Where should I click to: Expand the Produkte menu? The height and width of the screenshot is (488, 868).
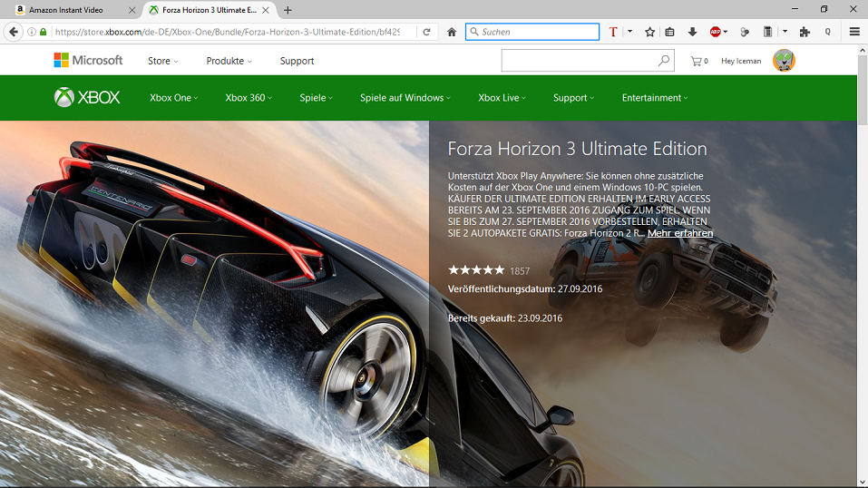pos(229,61)
